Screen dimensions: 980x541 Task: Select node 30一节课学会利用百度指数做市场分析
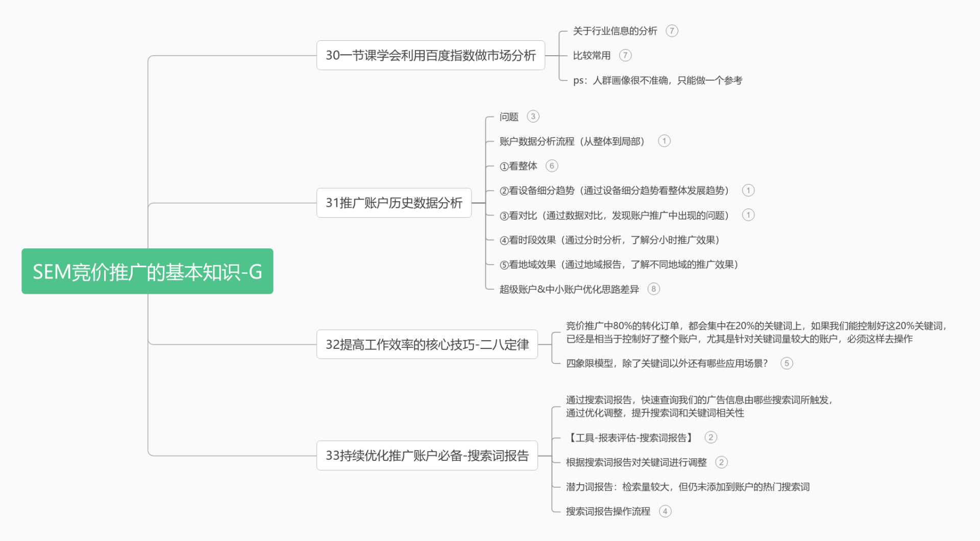(430, 55)
